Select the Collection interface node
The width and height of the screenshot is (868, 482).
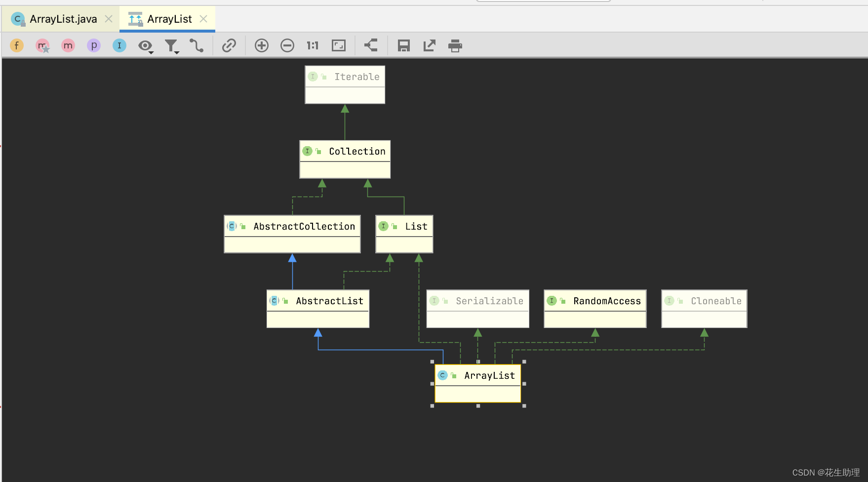(345, 160)
